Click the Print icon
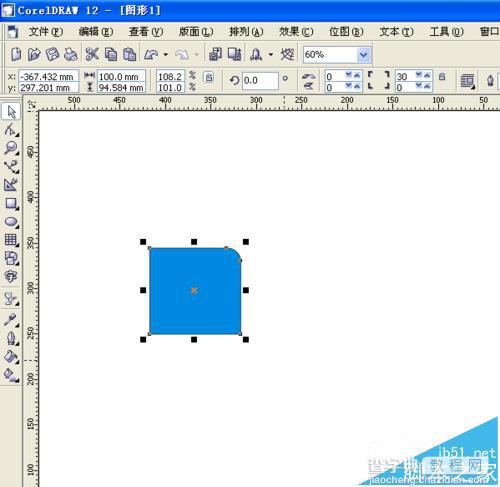This screenshot has width=500, height=487. point(70,54)
